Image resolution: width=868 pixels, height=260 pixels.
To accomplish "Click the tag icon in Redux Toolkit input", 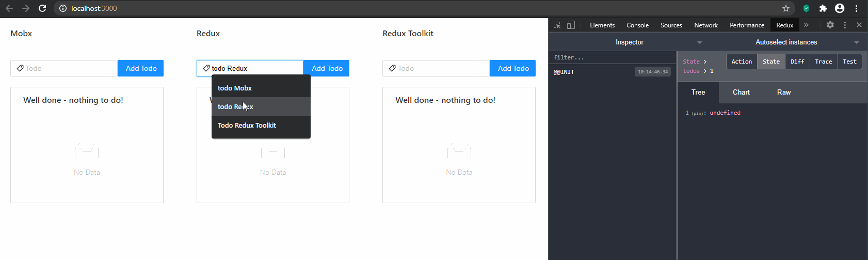I will [x=392, y=68].
